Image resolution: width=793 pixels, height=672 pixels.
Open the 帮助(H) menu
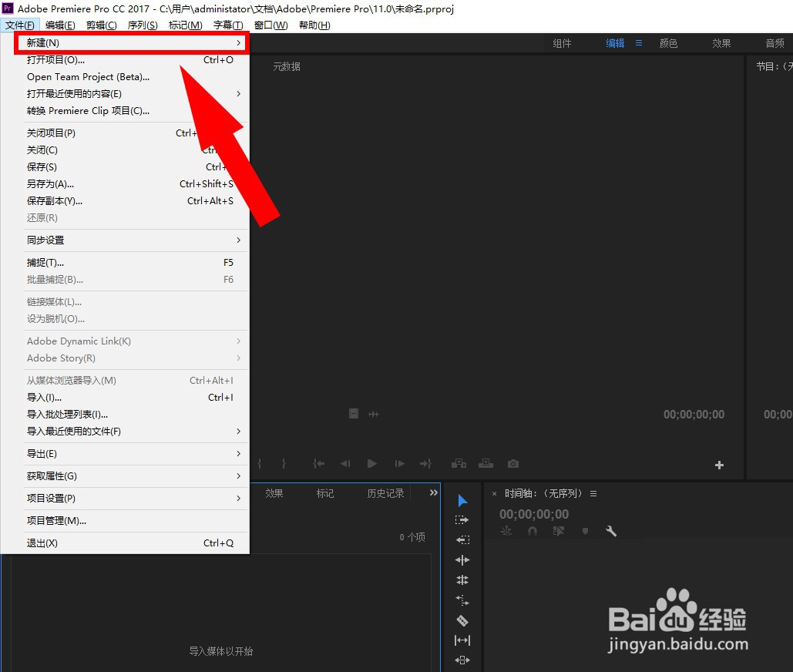click(314, 25)
